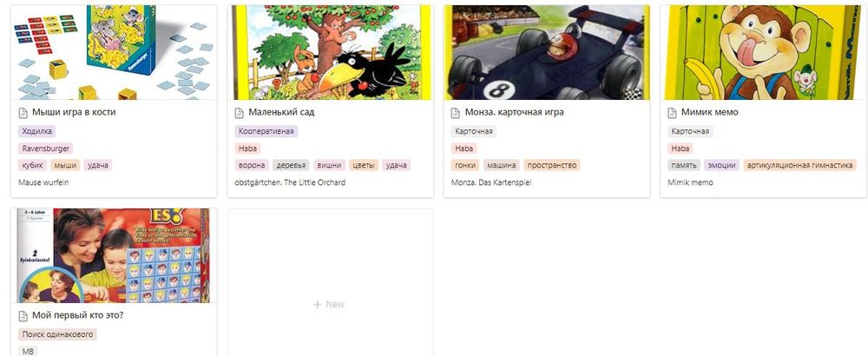The image size is (868, 356).
Task: Select the Ходилка tag
Action: click(37, 131)
